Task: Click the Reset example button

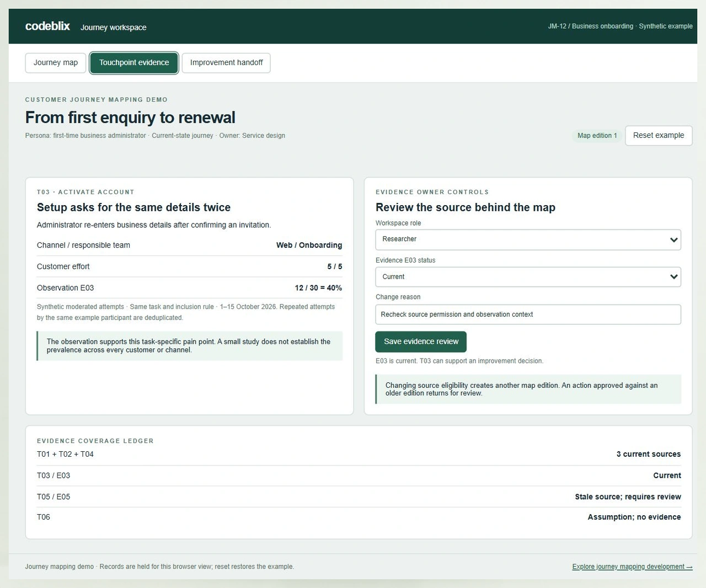Action: pyautogui.click(x=659, y=136)
